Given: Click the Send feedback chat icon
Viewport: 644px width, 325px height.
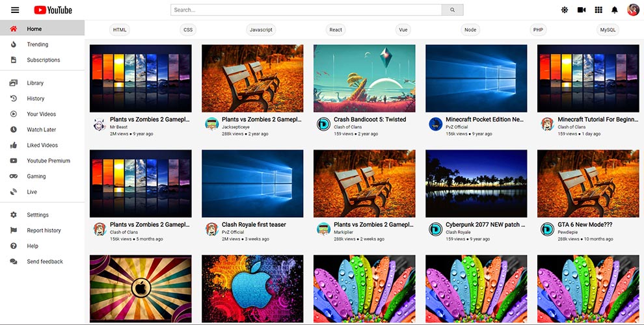Looking at the screenshot, I should coord(14,261).
